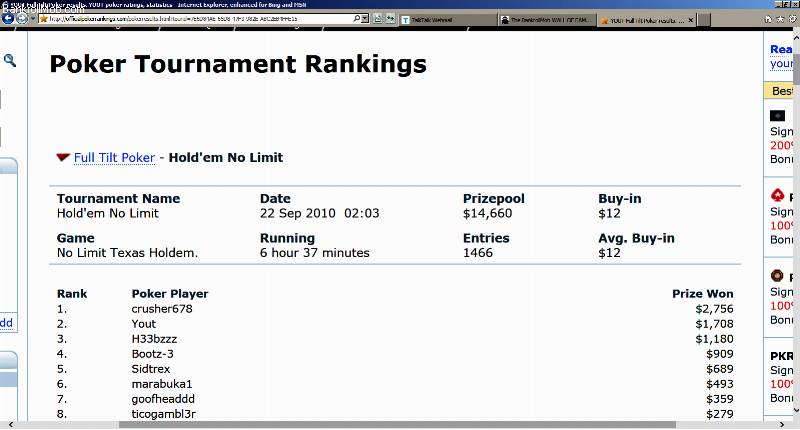The height and width of the screenshot is (430, 800).
Task: Click the magnifier search icon in address bar
Action: pos(356,19)
